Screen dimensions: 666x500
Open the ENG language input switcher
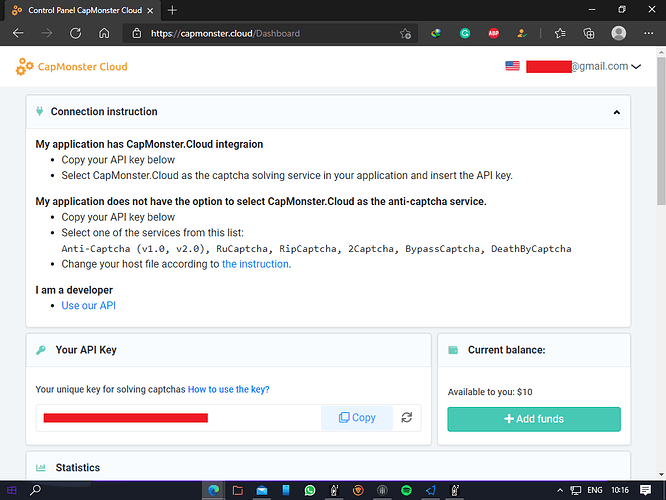(x=595, y=490)
